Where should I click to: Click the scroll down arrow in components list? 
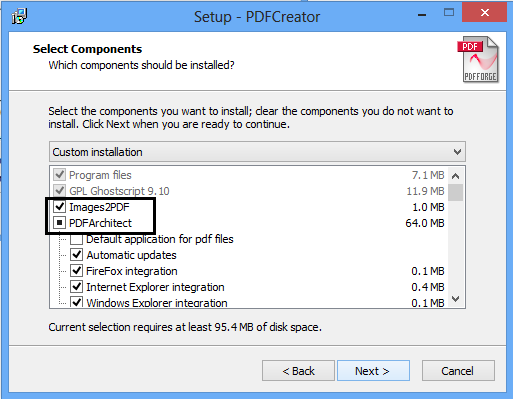click(x=455, y=299)
